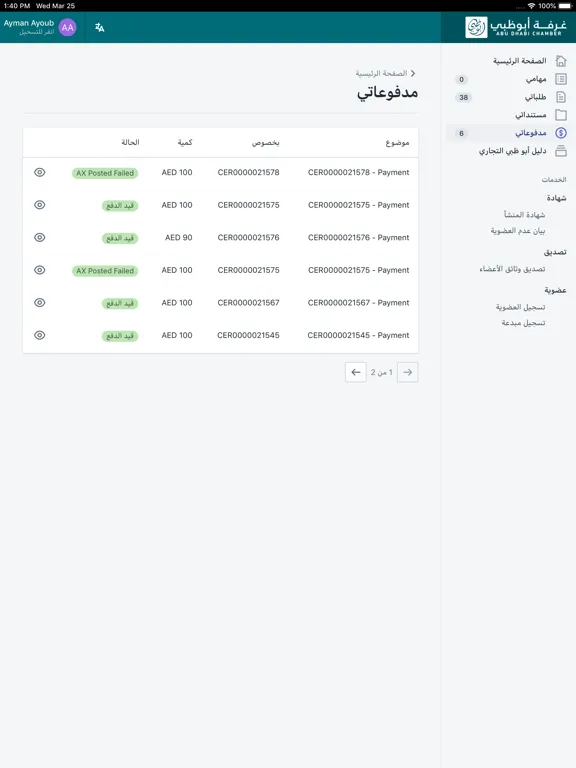The image size is (576, 768).
Task: Click 'CER0000021578 - Payment' subject cell
Action: tap(359, 172)
